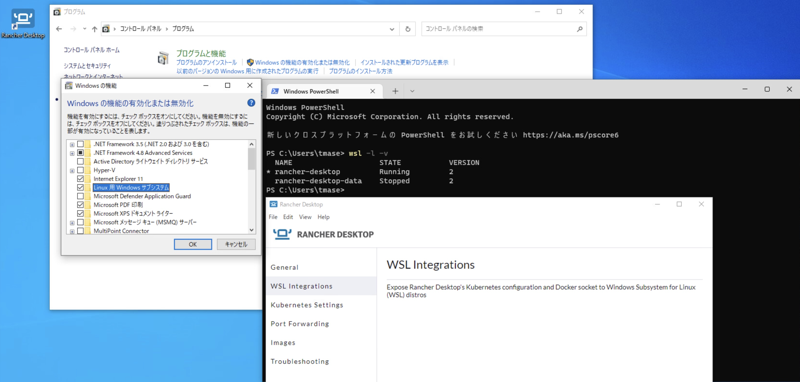Open システムとセキュリティ in the left sidebar
The image size is (800, 382).
(x=87, y=66)
